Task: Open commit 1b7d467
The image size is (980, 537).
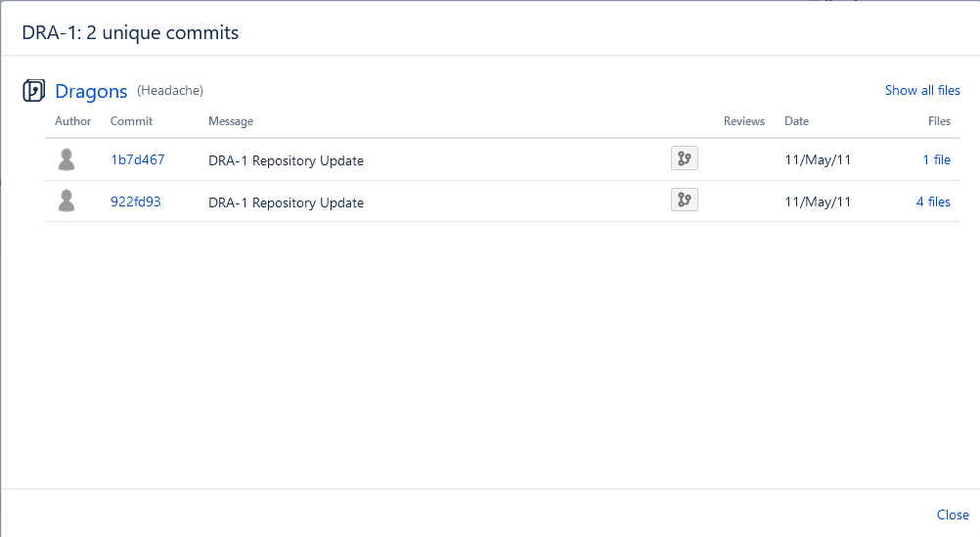Action: coord(138,159)
